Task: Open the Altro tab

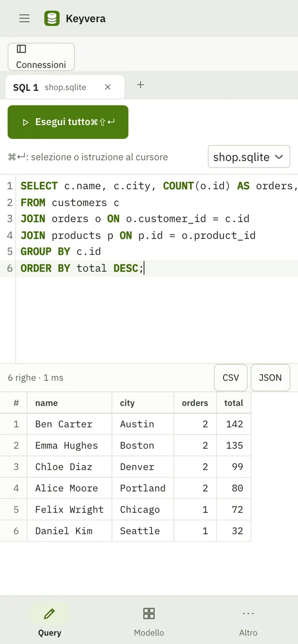Action: click(x=248, y=620)
